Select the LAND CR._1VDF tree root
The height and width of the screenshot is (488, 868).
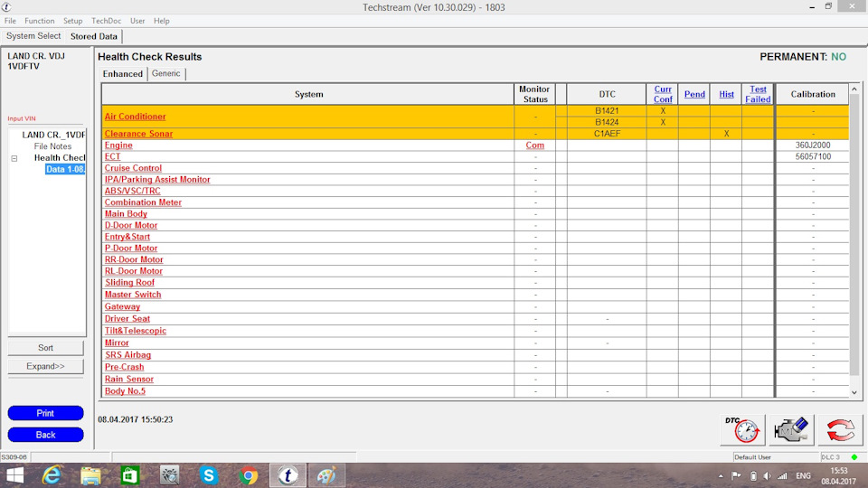53,135
